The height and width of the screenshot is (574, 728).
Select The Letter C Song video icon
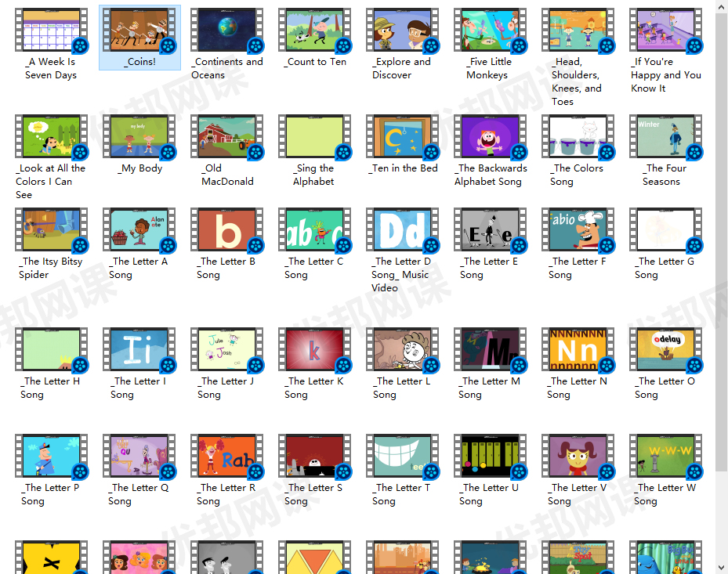coord(315,229)
